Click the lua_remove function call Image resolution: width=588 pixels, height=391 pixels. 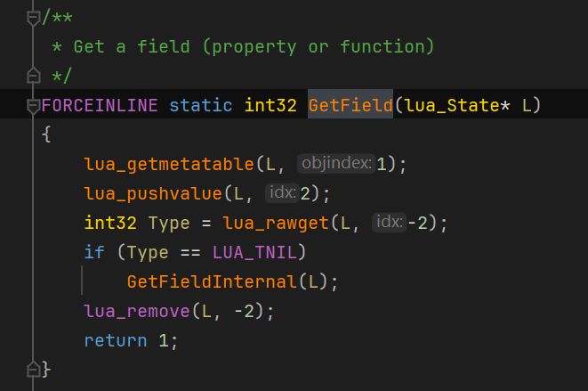tap(137, 311)
